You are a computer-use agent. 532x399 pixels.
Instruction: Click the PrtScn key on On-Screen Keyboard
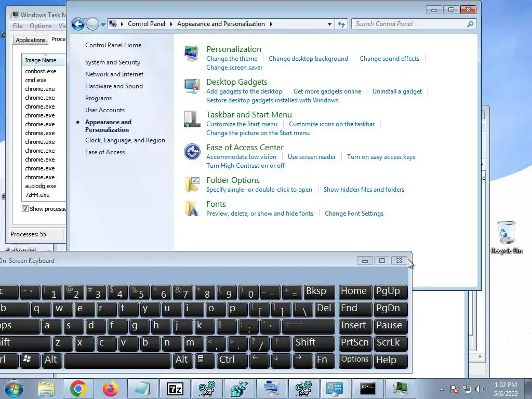click(355, 343)
